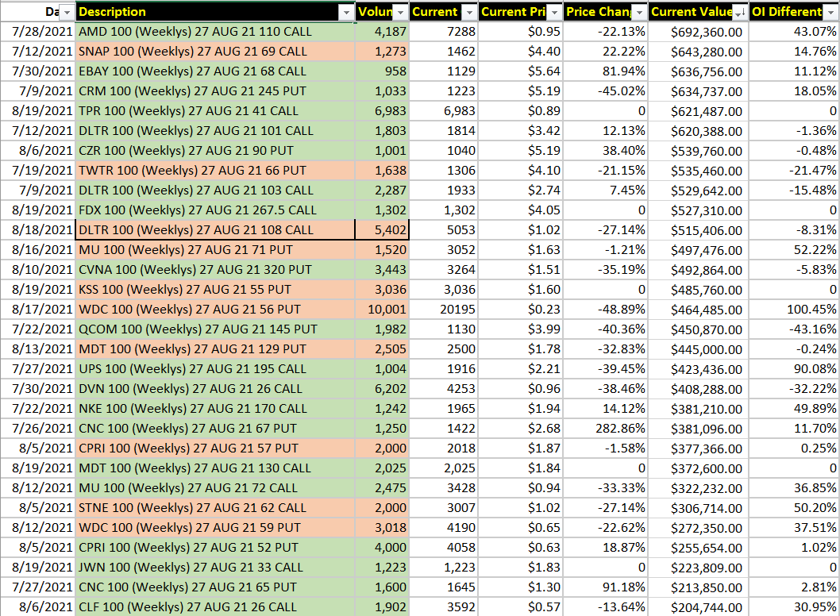Viewport: 840px width, 616px height.
Task: Click the 8/13/2021 date cell
Action: click(x=37, y=348)
